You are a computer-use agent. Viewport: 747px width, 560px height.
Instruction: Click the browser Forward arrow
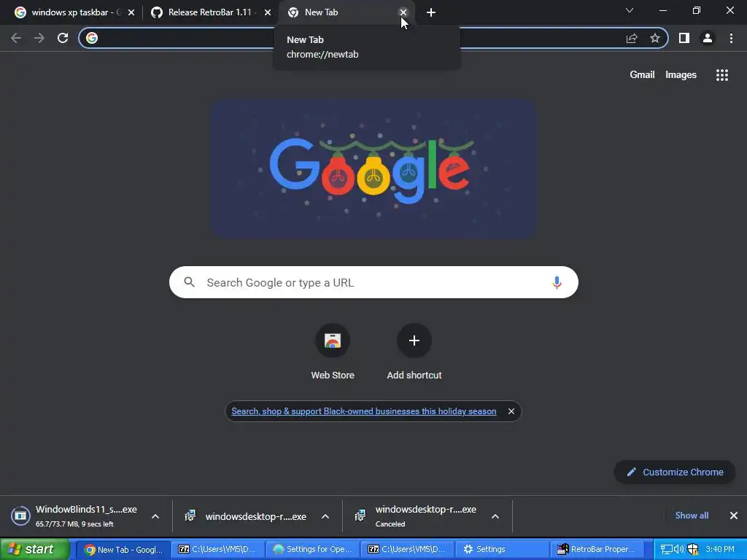click(39, 38)
